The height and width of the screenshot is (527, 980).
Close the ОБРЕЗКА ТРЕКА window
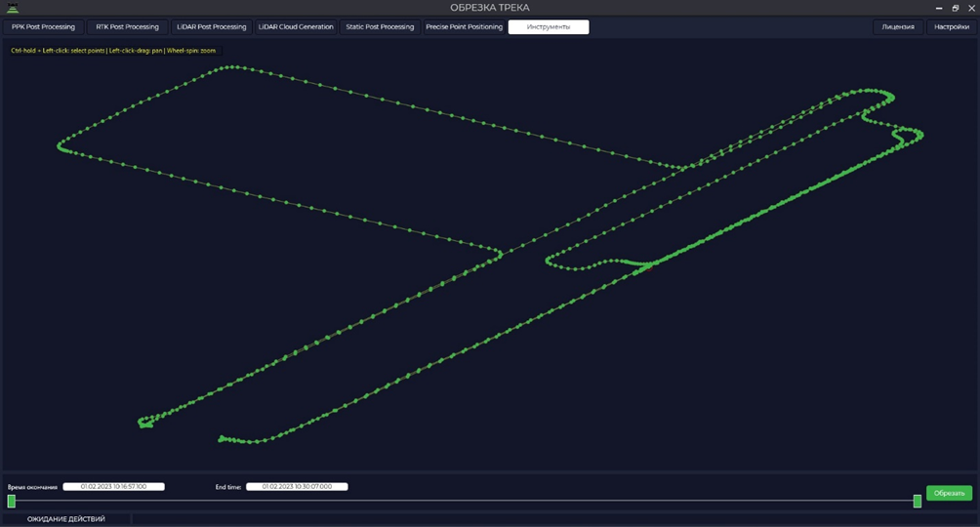971,8
